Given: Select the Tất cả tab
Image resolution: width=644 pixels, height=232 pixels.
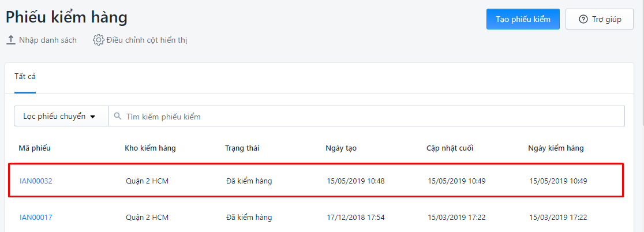Looking at the screenshot, I should point(25,77).
